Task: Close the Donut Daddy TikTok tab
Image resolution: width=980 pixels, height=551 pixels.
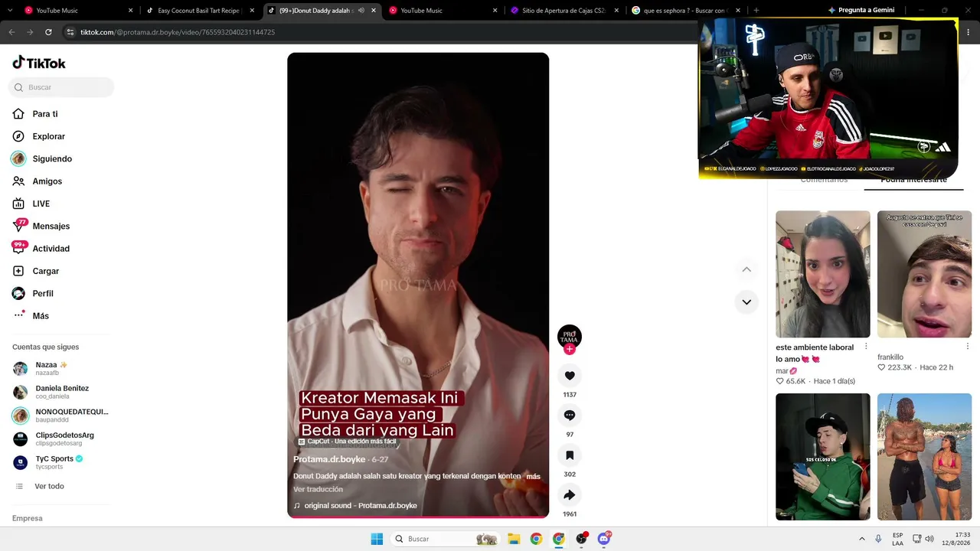Action: point(374,11)
